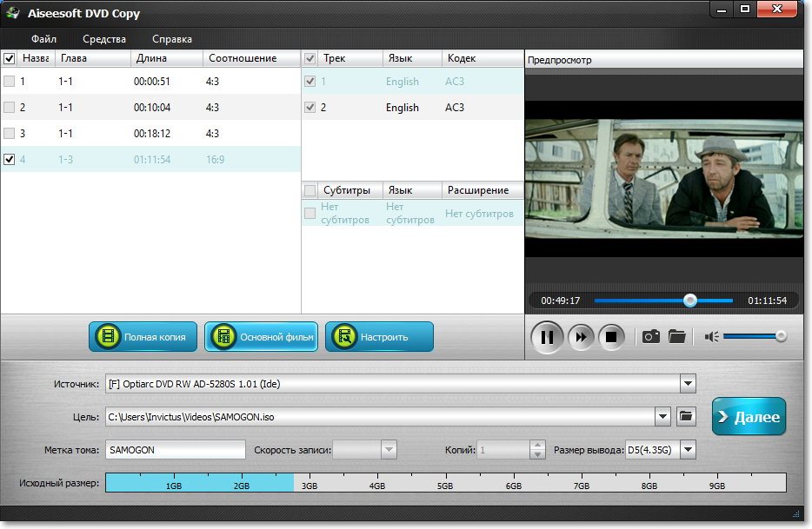Click the Кодек column header
The image size is (812, 529).
[x=483, y=58]
